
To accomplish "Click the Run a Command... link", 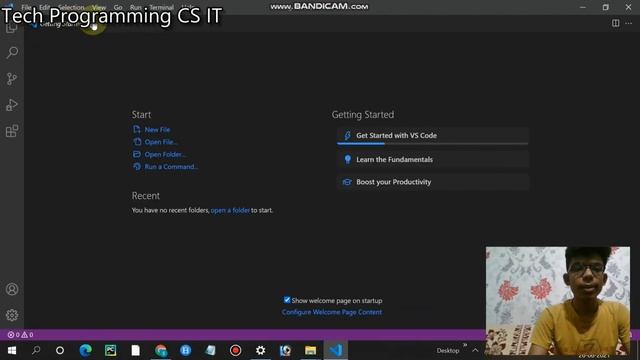I will click(171, 167).
